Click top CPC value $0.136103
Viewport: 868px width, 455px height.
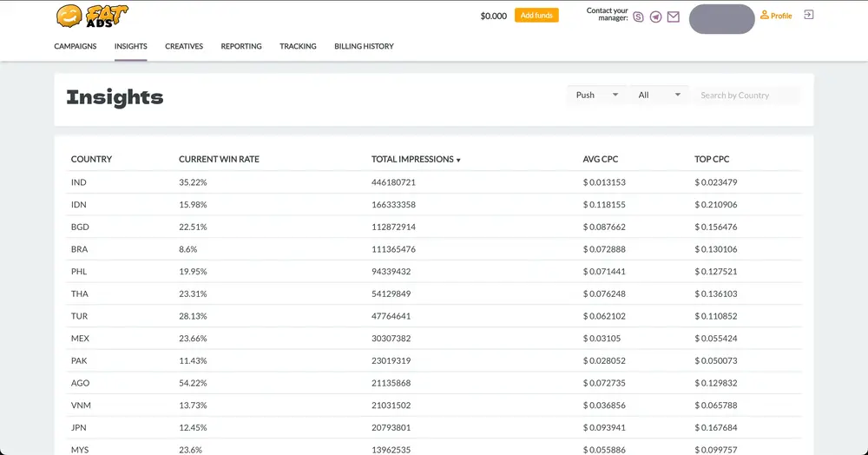tap(716, 293)
